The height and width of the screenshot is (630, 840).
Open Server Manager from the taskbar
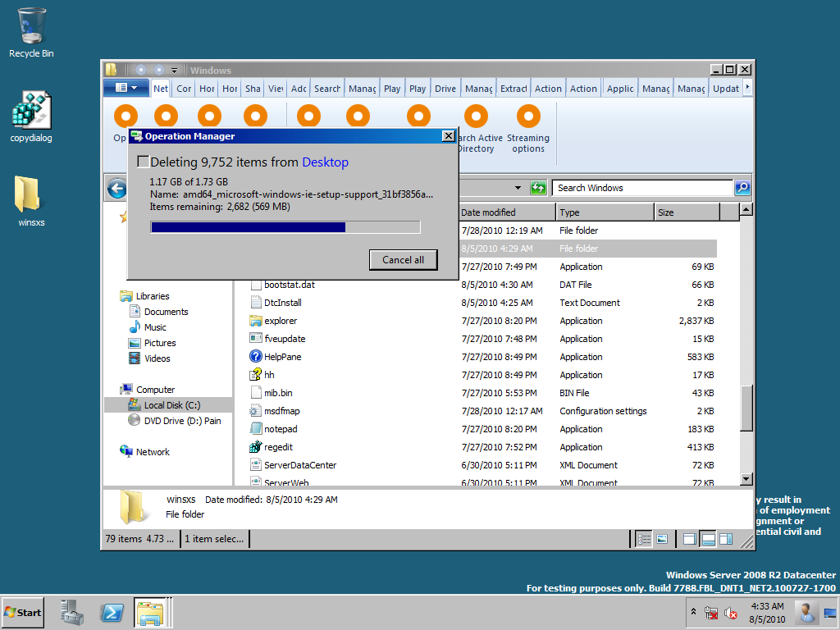tap(72, 612)
